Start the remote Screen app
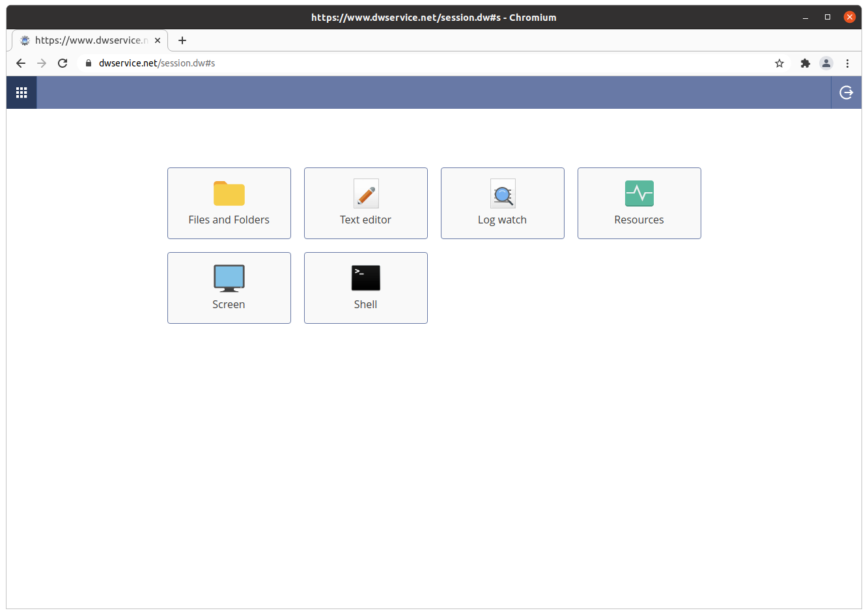 [229, 288]
